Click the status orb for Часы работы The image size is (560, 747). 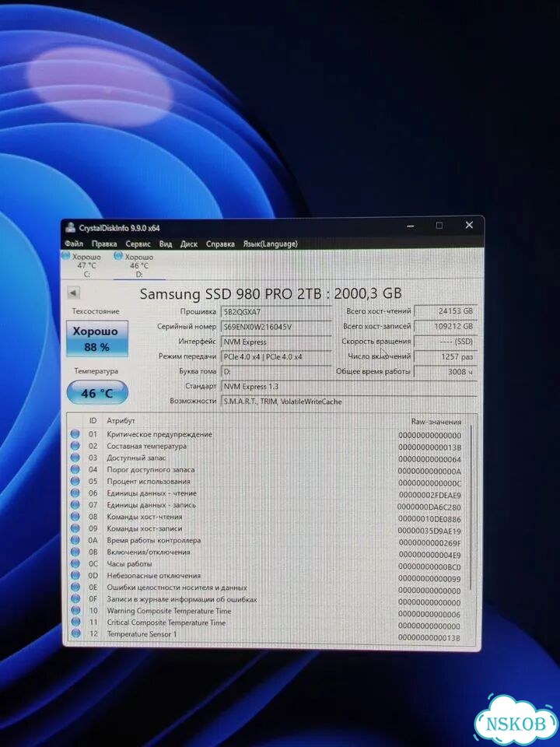coord(75,563)
